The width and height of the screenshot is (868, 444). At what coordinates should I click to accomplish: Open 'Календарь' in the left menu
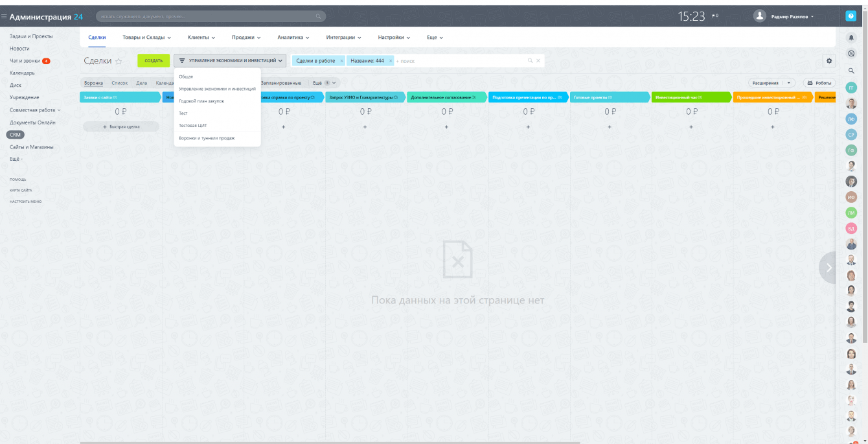pyautogui.click(x=22, y=73)
